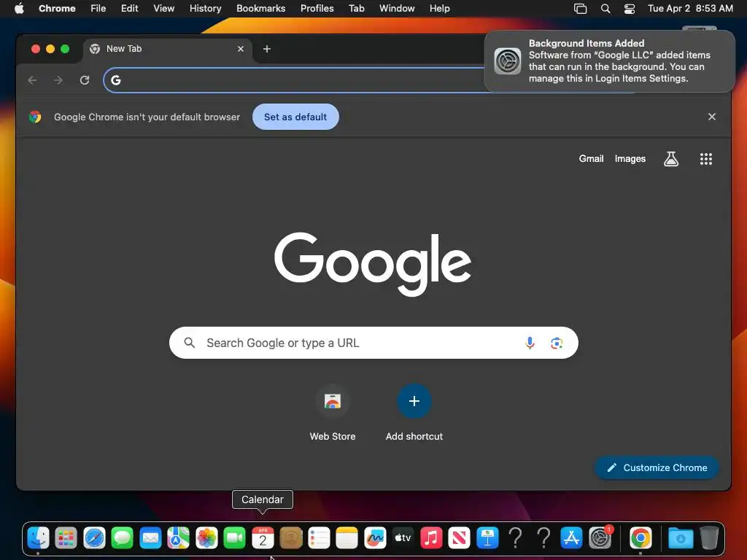747x560 pixels.
Task: Dismiss the default browser infobar
Action: 712,117
